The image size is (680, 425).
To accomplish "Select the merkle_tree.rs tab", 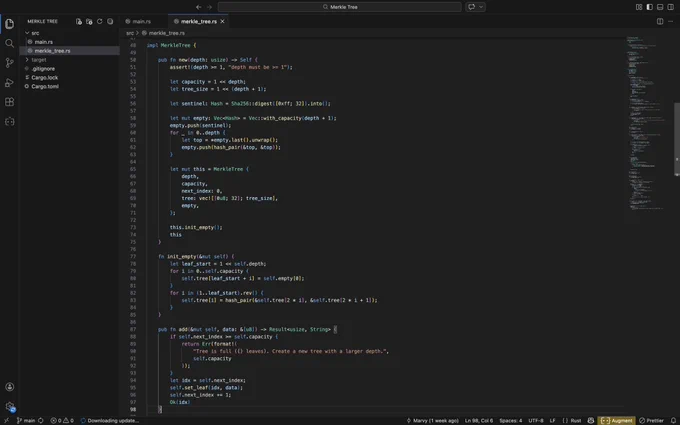I will coord(199,21).
